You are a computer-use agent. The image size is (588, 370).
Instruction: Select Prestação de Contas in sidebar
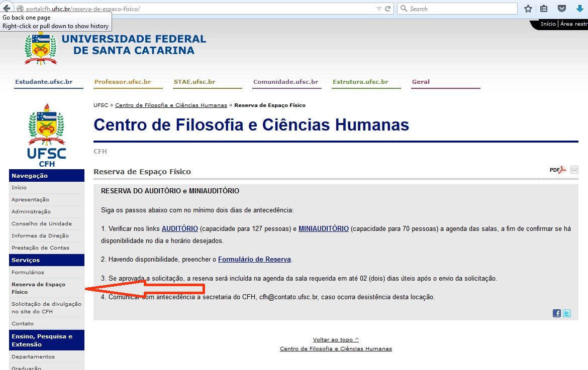click(x=47, y=248)
